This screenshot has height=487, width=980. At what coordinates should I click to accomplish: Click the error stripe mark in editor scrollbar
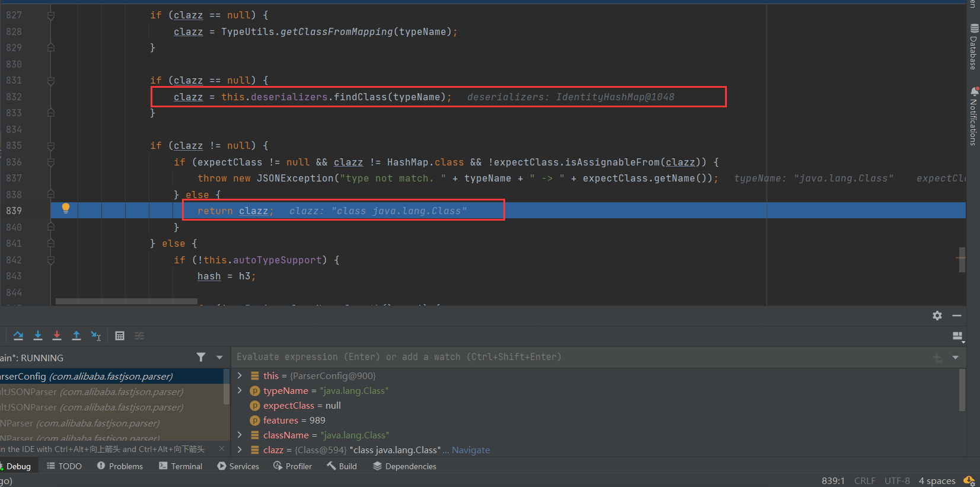(961, 258)
